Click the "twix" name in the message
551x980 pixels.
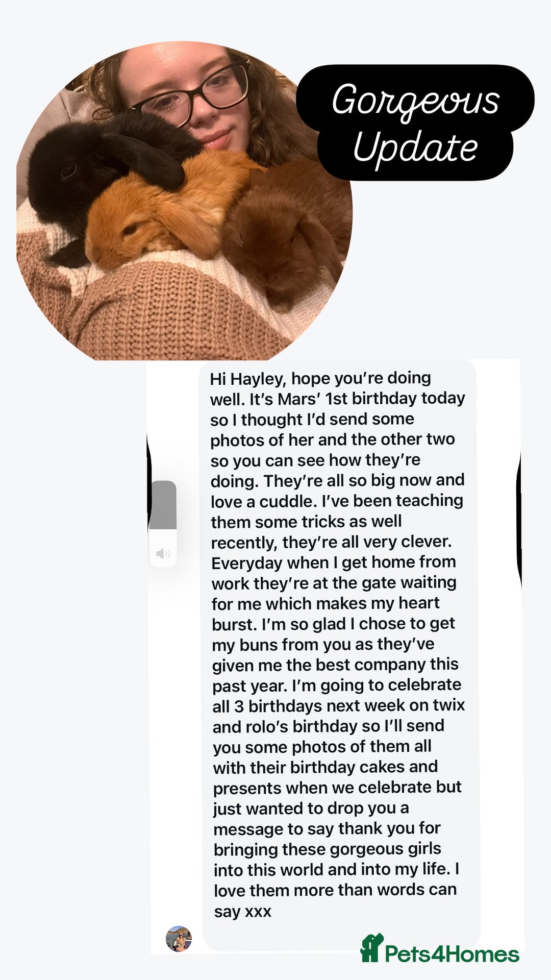coord(449,705)
